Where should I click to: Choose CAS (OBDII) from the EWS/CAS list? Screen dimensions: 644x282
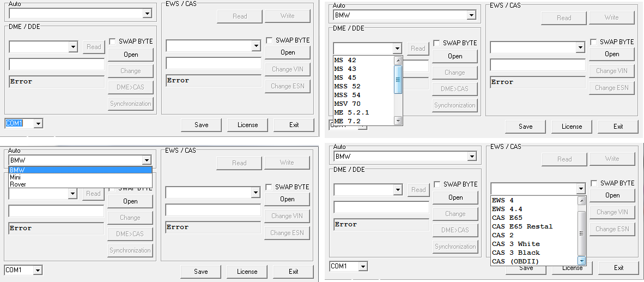tap(513, 261)
